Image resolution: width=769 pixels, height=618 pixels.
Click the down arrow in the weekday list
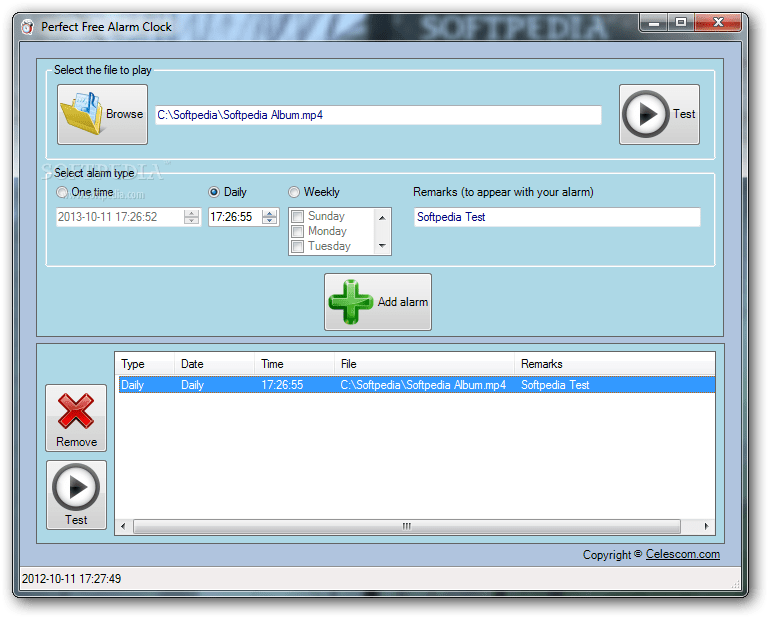[383, 246]
